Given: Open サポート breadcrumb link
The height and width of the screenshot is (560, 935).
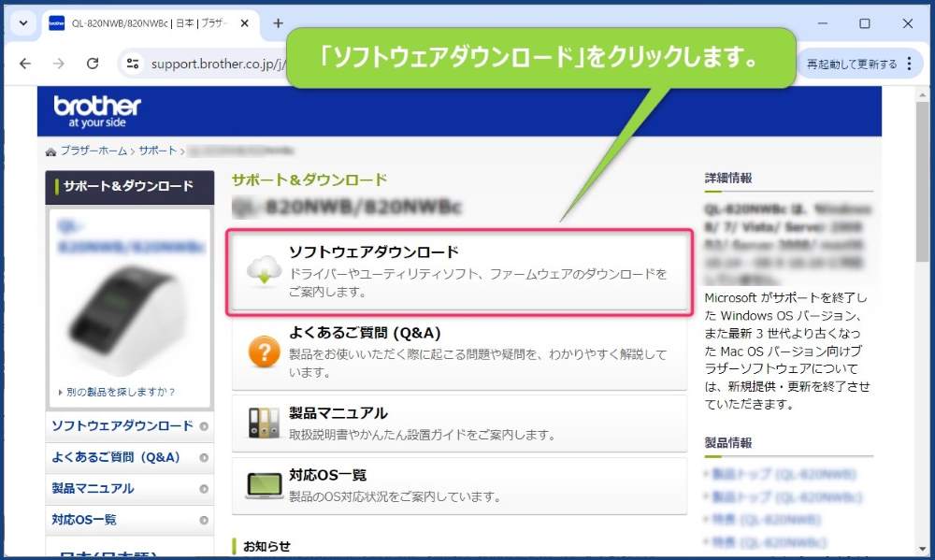Looking at the screenshot, I should click(158, 151).
